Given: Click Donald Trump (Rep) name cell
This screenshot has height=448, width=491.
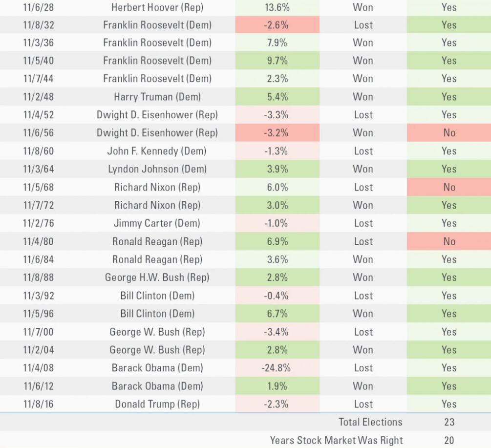Looking at the screenshot, I should click(x=157, y=404).
